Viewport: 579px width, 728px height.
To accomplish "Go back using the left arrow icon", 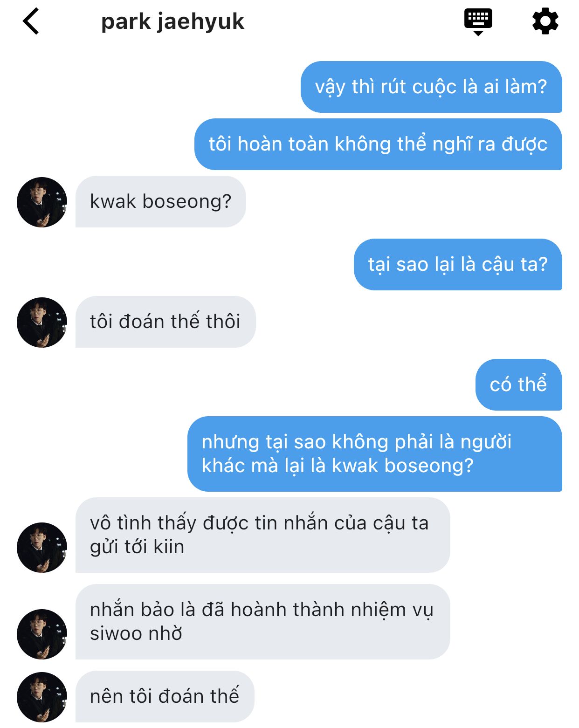I will 31,21.
